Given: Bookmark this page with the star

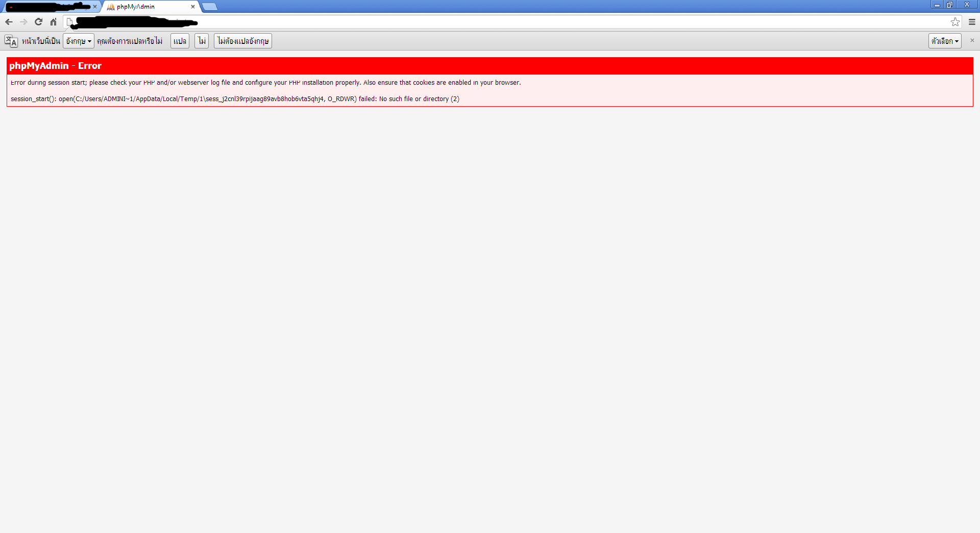Looking at the screenshot, I should [x=955, y=22].
